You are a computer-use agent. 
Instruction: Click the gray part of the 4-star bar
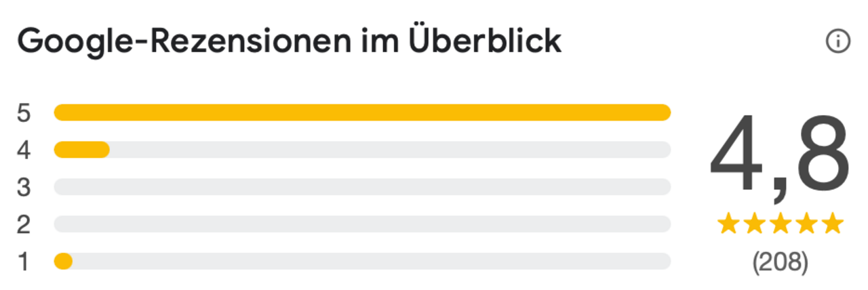click(391, 150)
